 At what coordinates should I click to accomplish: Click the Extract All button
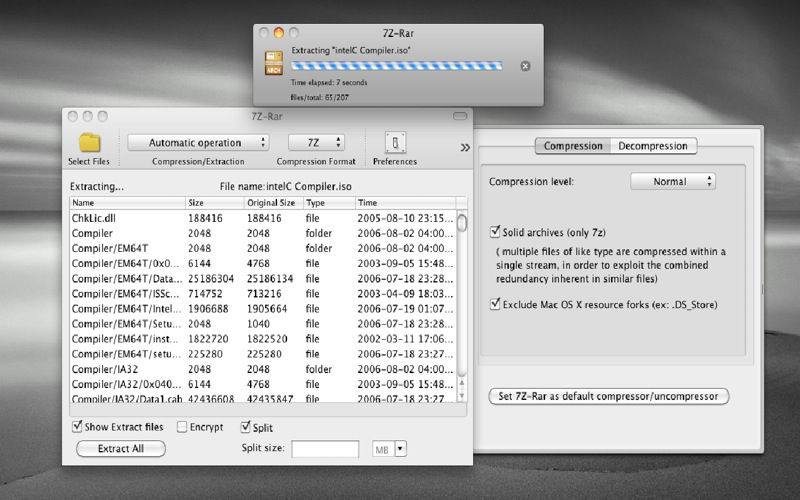point(121,448)
